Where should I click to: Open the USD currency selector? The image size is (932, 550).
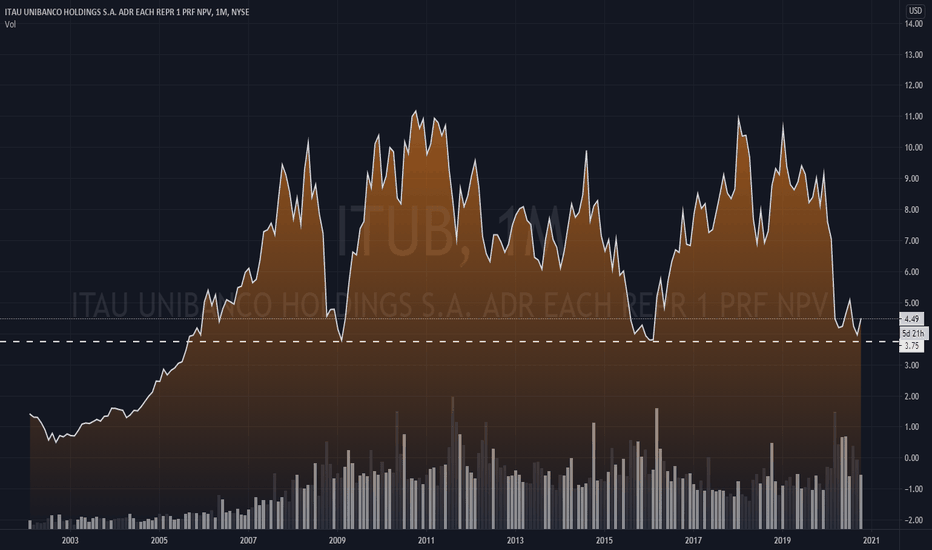pyautogui.click(x=914, y=11)
